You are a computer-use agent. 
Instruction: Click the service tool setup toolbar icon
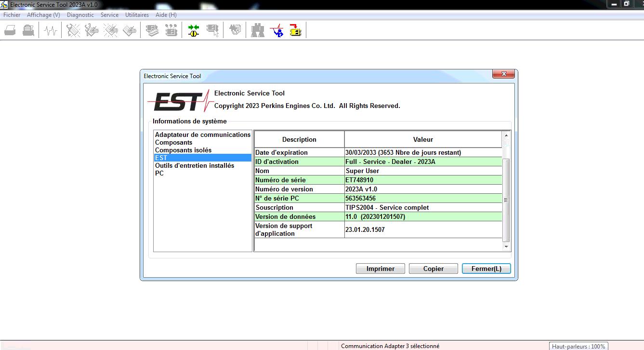[x=276, y=30]
